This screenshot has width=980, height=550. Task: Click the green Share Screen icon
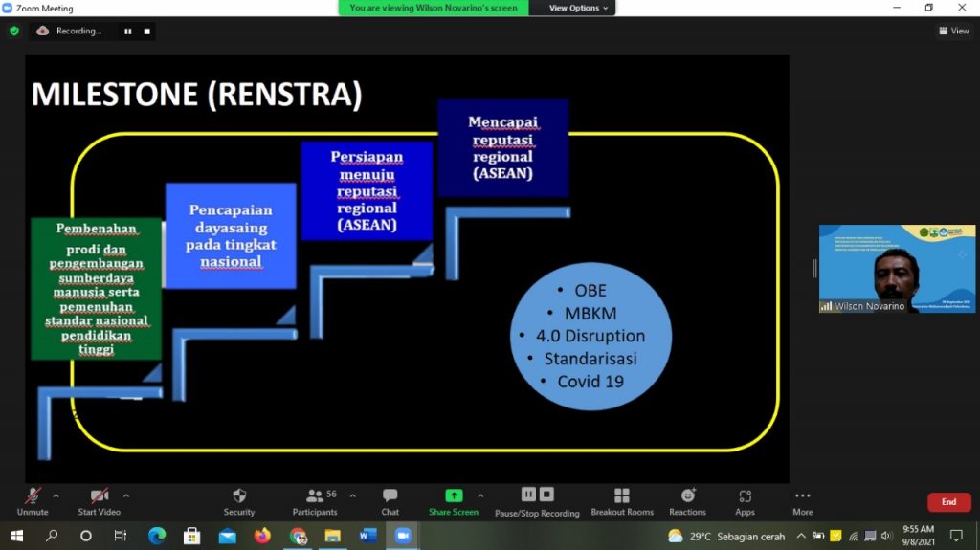click(x=454, y=495)
